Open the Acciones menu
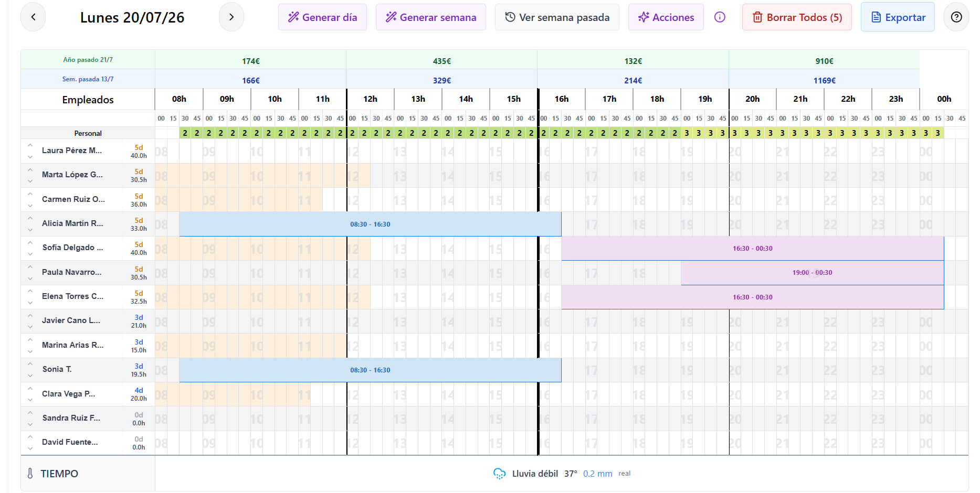Viewport: 980px width, 493px height. (x=666, y=17)
